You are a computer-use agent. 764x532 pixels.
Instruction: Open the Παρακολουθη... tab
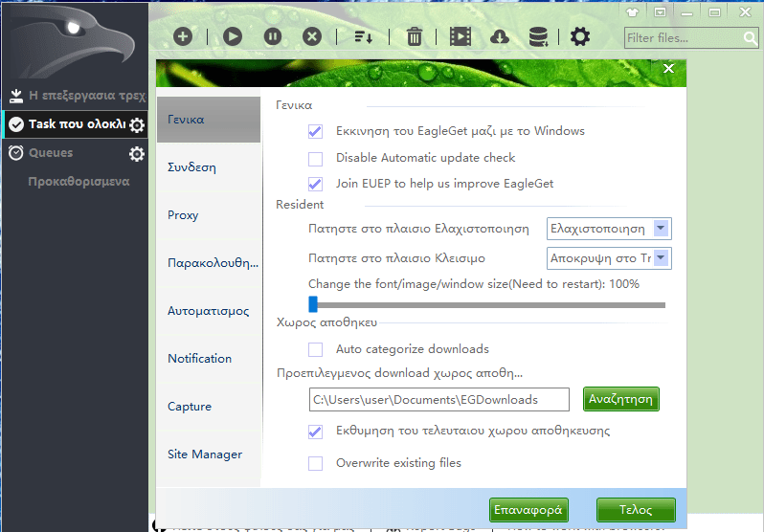point(209,263)
